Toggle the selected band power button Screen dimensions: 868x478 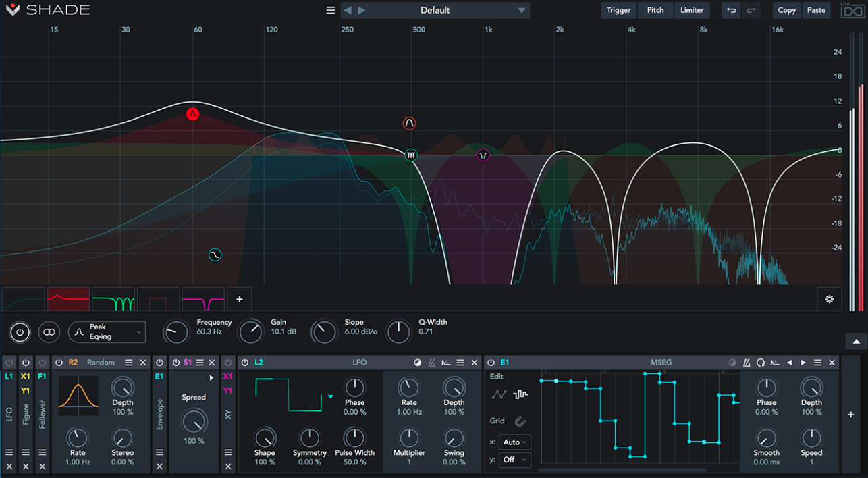[x=20, y=331]
